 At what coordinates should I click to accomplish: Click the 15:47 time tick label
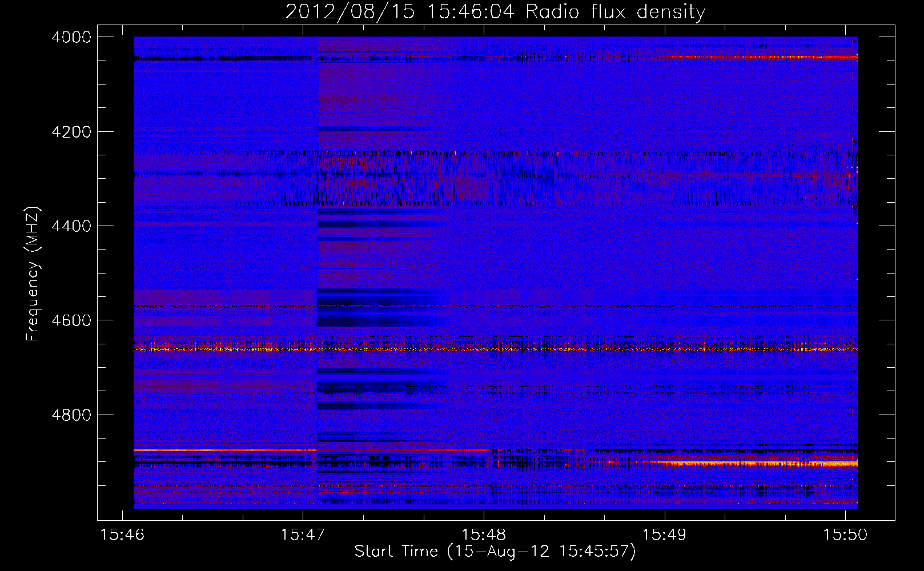(x=303, y=535)
